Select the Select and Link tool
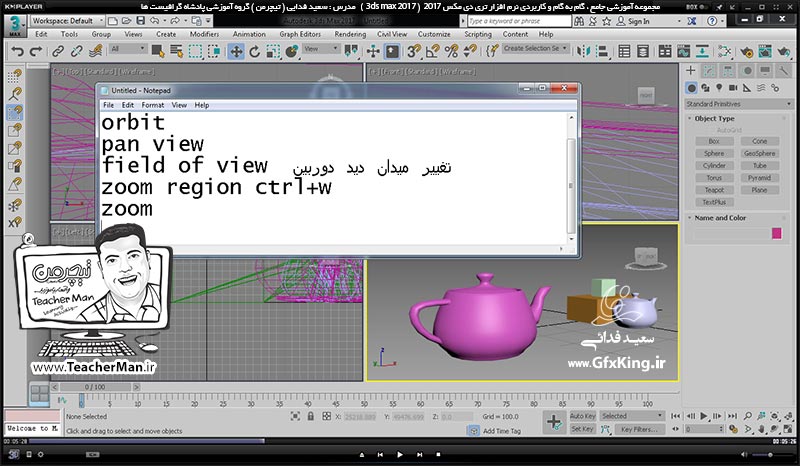This screenshot has width=800, height=466. click(58, 52)
